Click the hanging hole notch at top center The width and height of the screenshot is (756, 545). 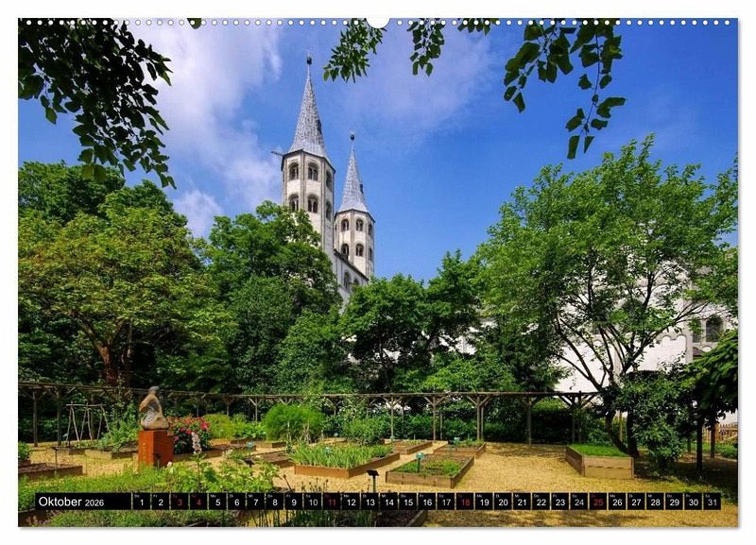click(378, 21)
